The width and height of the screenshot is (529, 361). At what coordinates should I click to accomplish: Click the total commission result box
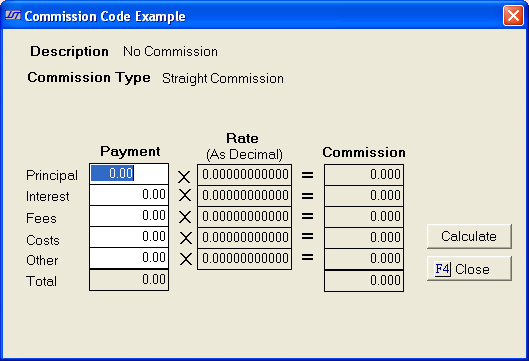point(364,281)
